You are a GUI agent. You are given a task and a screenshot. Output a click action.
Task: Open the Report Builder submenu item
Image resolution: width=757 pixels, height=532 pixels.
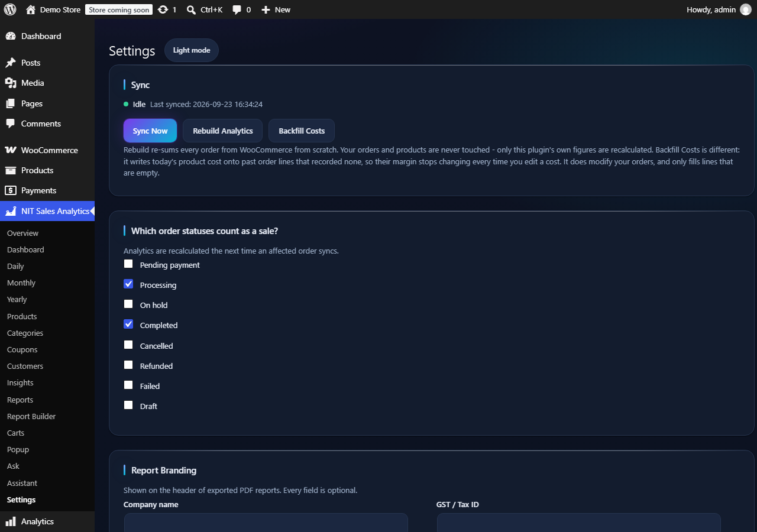(31, 416)
